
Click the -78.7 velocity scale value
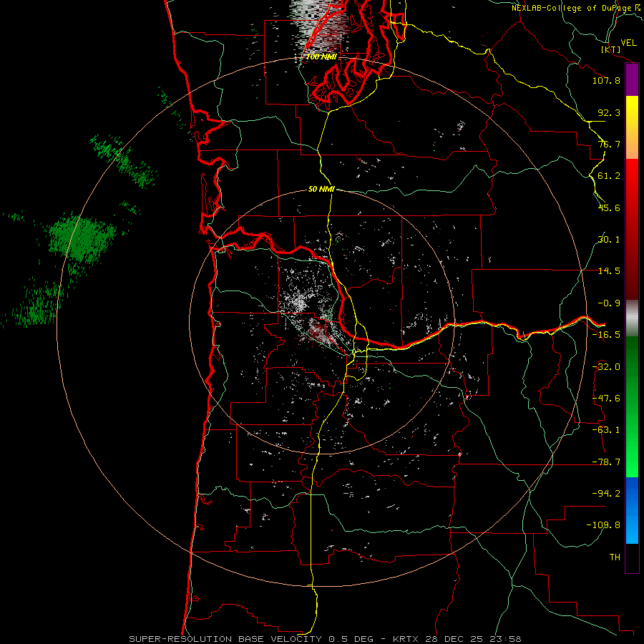(606, 462)
